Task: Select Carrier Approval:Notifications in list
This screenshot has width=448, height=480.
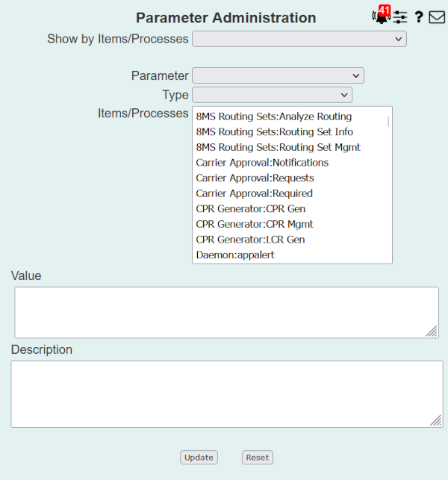Action: pyautogui.click(x=262, y=163)
